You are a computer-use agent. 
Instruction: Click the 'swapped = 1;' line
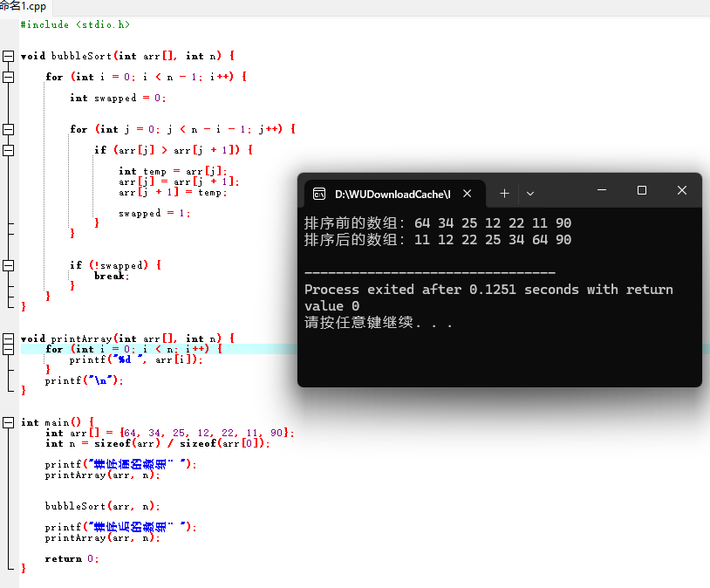click(154, 213)
